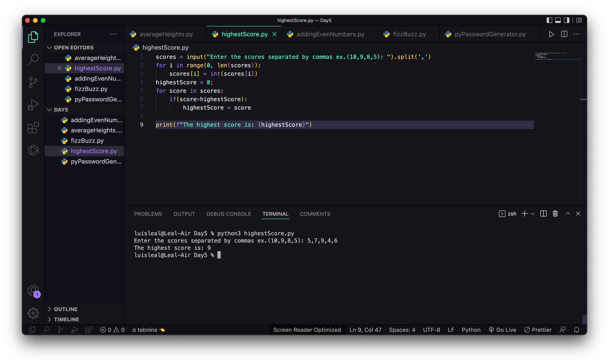Close the highestScore.py editor tab
Viewport: 609px width, 364px height.
click(274, 34)
